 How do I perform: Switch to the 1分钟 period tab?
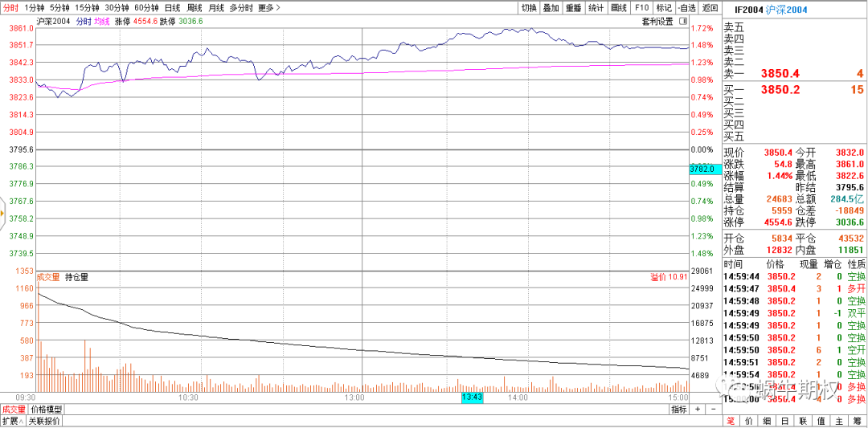(33, 8)
